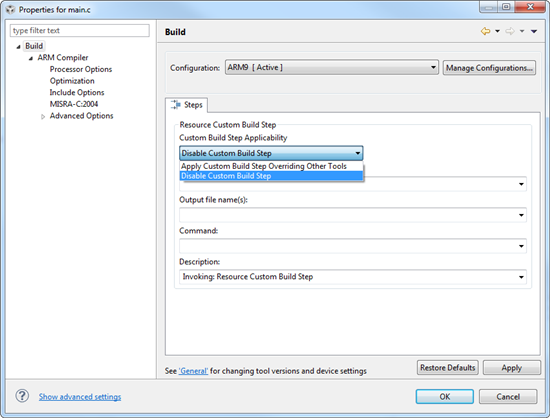
Task: Focus the type filter text field
Action: point(80,31)
